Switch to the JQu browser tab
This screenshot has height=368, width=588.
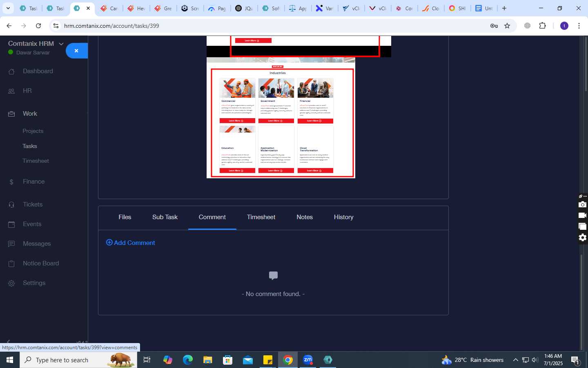(244, 8)
